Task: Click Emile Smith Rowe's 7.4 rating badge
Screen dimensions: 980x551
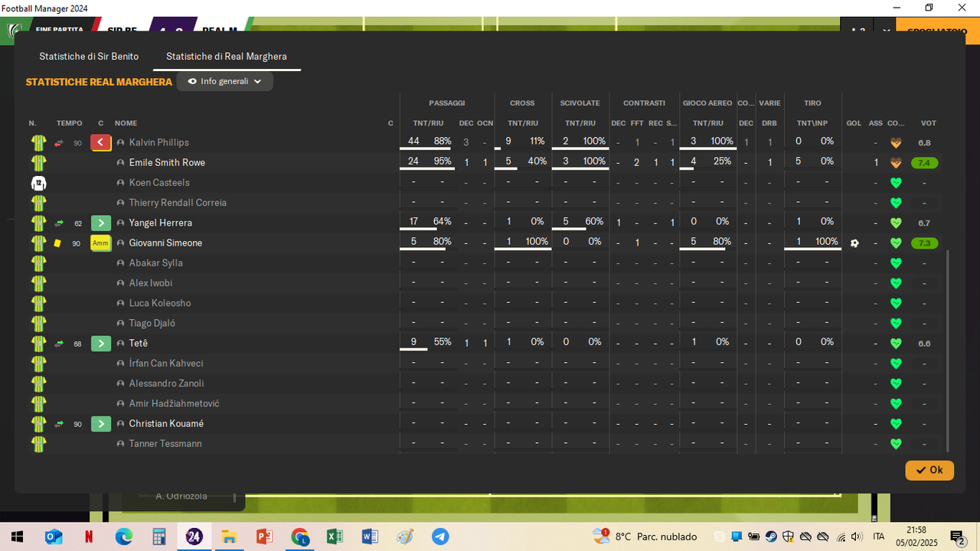Action: point(925,163)
